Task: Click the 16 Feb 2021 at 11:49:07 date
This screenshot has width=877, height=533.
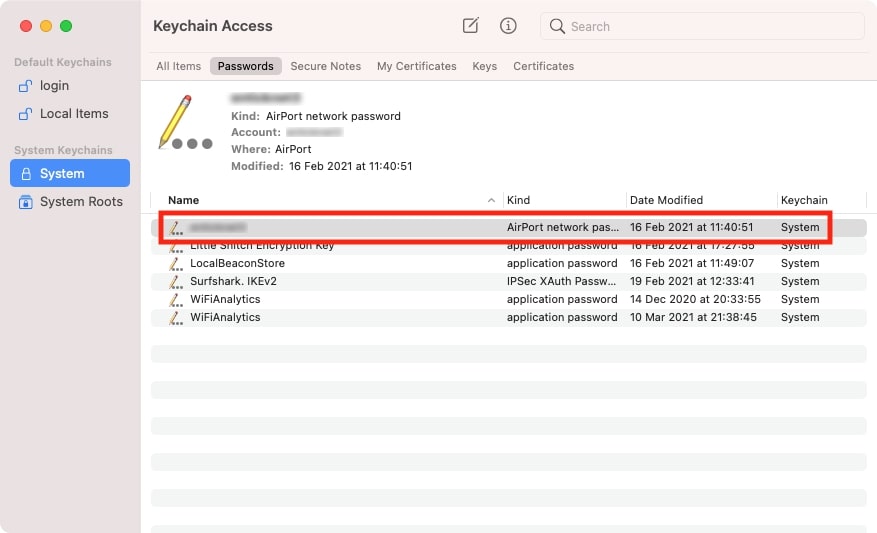Action: point(692,263)
